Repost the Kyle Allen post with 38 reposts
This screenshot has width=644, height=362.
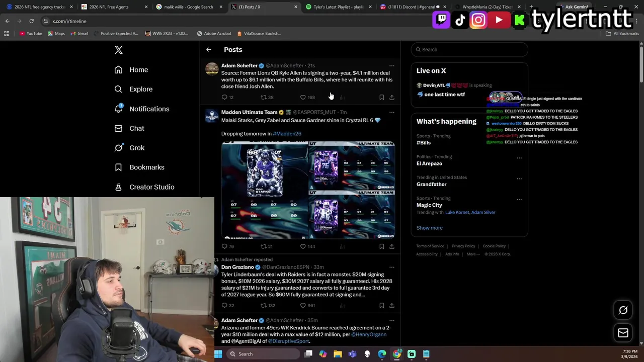pos(267,97)
